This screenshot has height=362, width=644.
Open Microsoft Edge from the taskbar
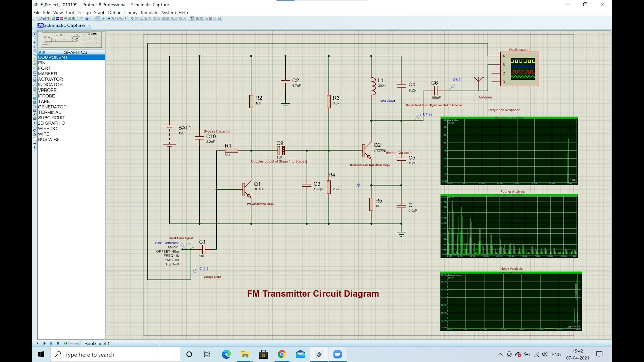(x=226, y=354)
